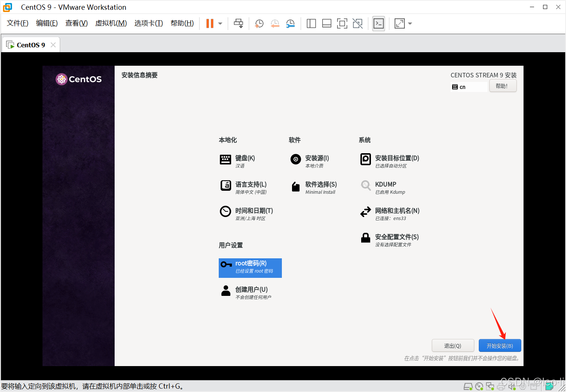Open the snapshot manager wrench icon
This screenshot has width=566, height=392.
pyautogui.click(x=290, y=24)
